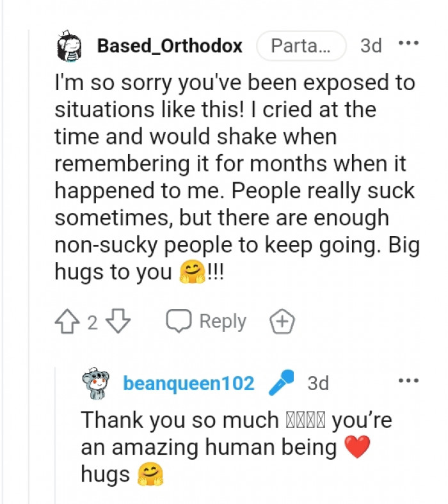Viewport: 448px width, 504px height.
Task: Tap the red heart emoji in the reply
Action: pos(357,447)
